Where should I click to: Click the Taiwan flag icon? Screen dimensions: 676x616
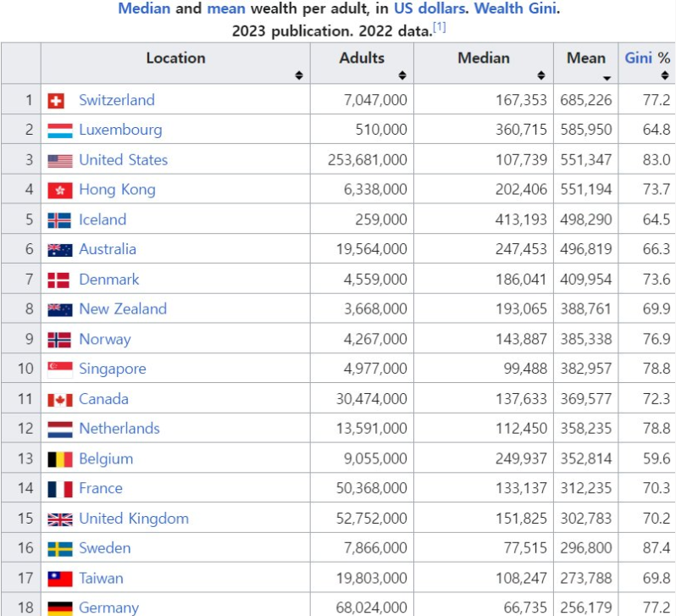(x=59, y=579)
